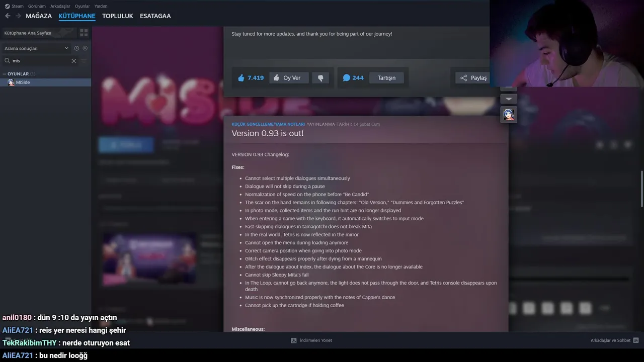Click the blurred MiSide news banner thumbnail
Viewport: 644px width, 362px height.
(x=148, y=259)
